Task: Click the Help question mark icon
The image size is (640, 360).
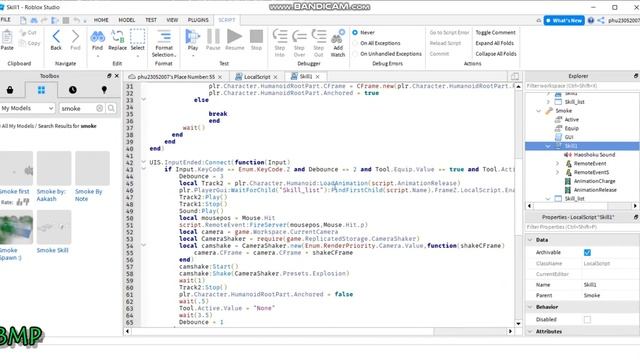Action: [x=591, y=20]
